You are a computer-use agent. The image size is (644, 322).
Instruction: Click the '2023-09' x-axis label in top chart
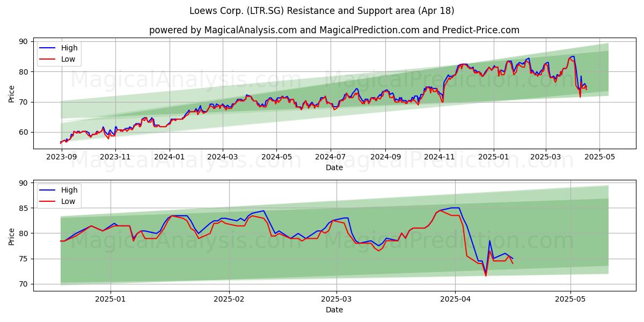click(61, 157)
